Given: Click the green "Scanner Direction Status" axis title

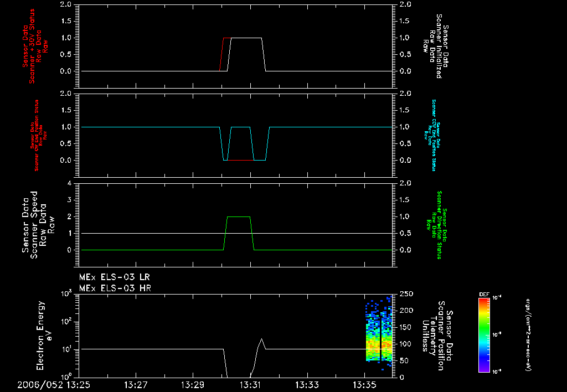Looking at the screenshot, I should pyautogui.click(x=439, y=225).
